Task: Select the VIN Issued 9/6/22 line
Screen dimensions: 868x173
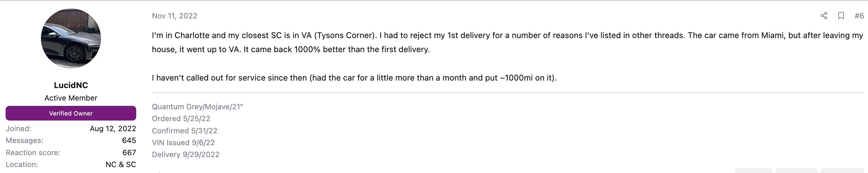Action: coord(183,143)
